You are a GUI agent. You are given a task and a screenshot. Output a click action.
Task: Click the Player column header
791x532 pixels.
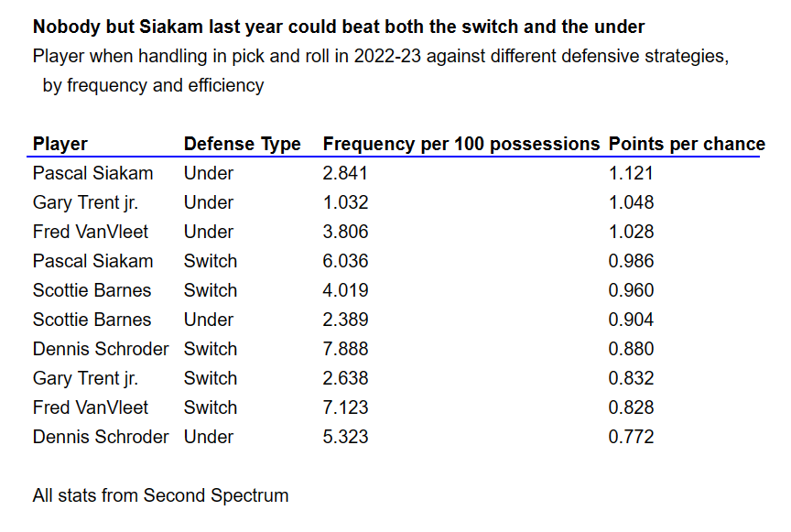(x=60, y=144)
